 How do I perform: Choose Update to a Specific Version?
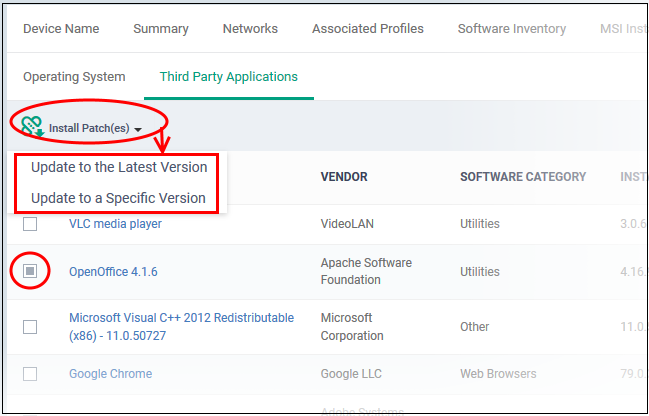click(118, 198)
